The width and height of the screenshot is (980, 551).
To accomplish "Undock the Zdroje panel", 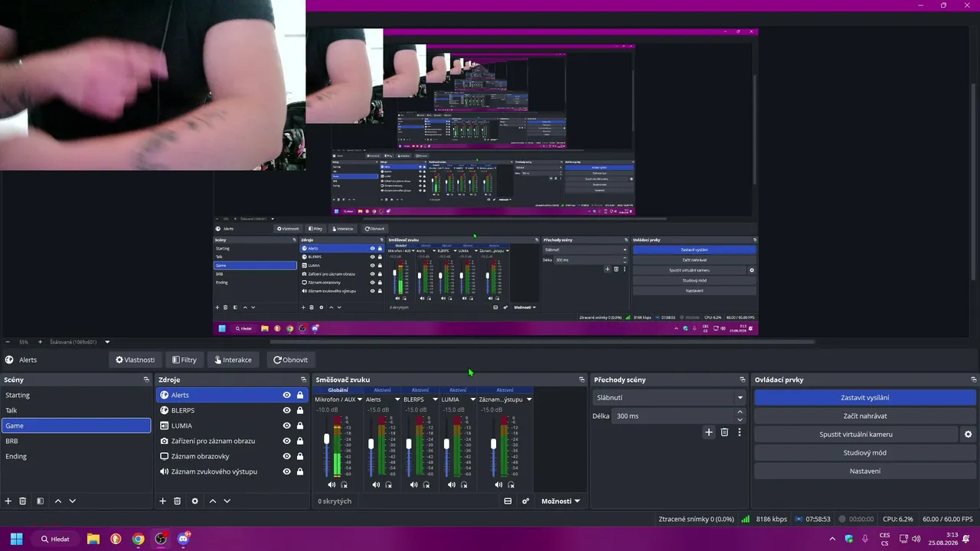I will pos(305,380).
